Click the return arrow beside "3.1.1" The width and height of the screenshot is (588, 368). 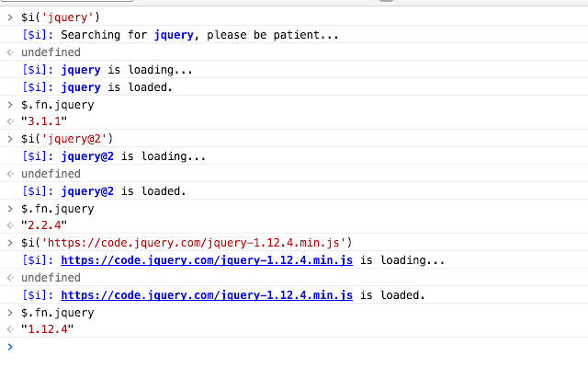pos(10,121)
